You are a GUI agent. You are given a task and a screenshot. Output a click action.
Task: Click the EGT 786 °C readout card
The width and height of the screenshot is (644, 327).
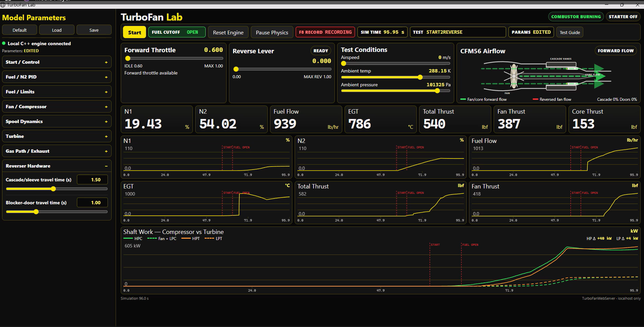point(380,119)
